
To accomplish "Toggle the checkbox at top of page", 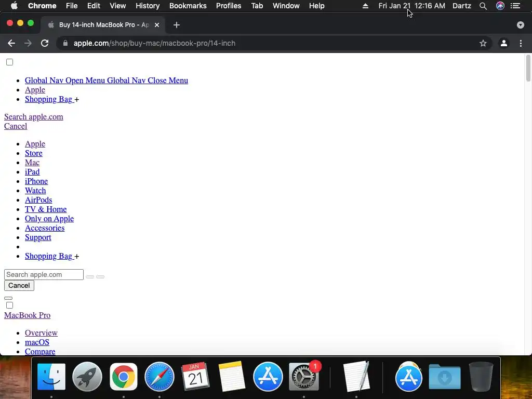I will (x=9, y=62).
